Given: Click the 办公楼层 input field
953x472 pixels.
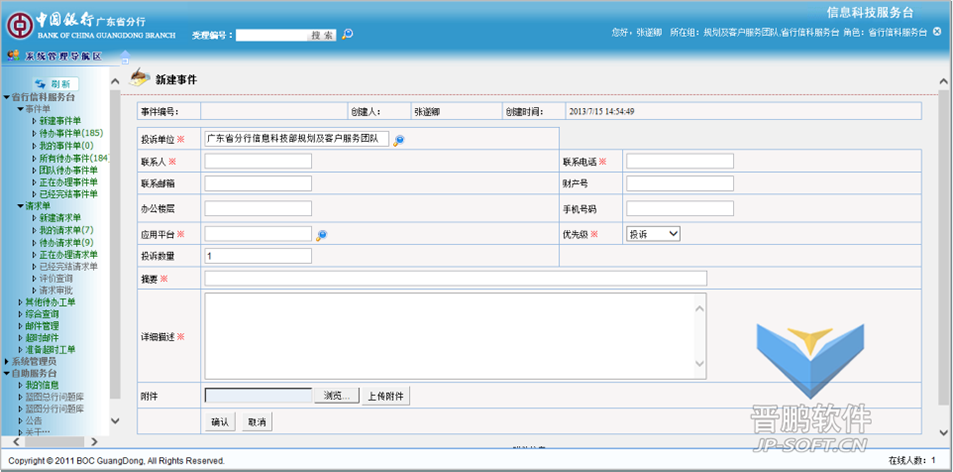Looking at the screenshot, I should tap(258, 208).
